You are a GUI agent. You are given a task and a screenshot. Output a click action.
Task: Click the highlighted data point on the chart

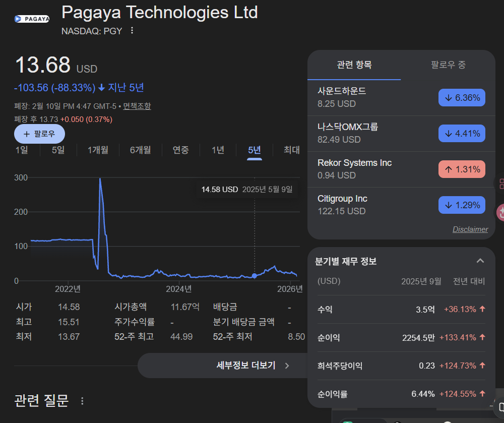pos(255,275)
